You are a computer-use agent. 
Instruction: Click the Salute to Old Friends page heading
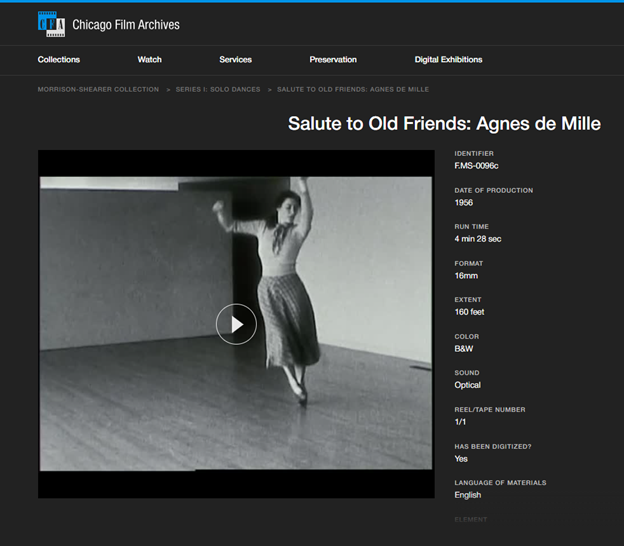click(444, 124)
